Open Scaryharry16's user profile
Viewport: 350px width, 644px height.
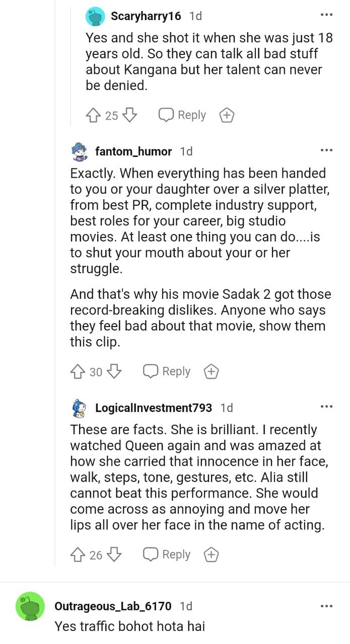[x=146, y=16]
